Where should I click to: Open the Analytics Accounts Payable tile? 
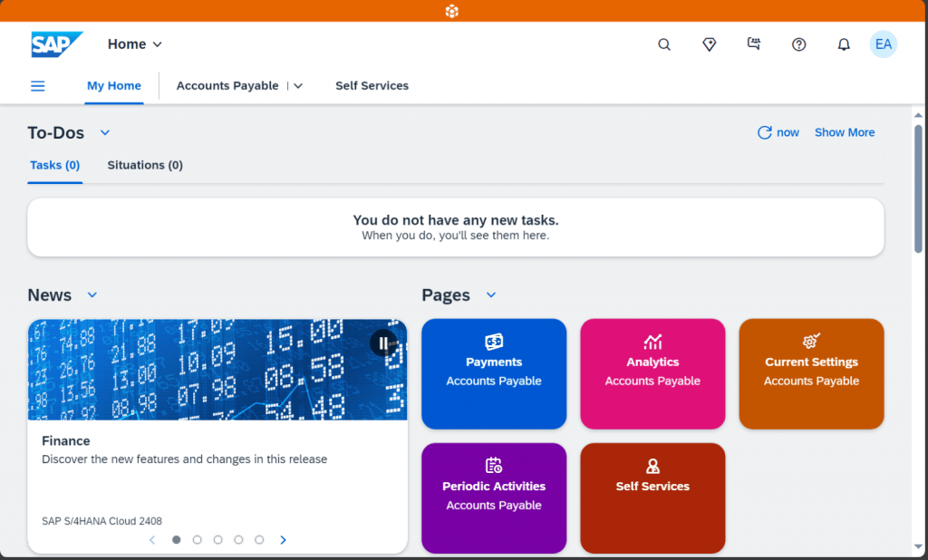pos(652,373)
